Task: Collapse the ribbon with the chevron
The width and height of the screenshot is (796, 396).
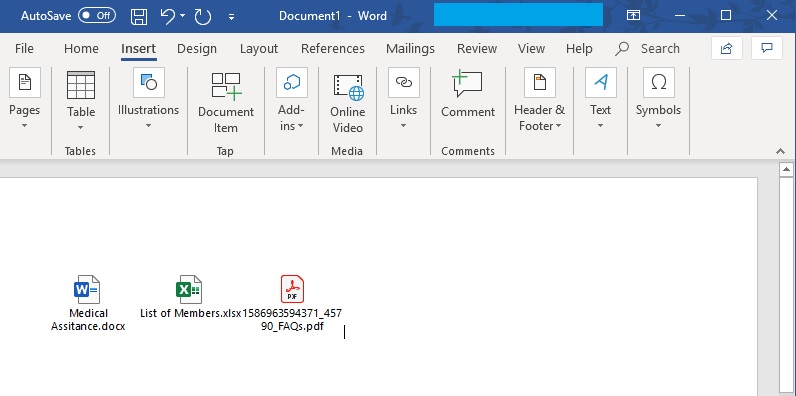Action: click(781, 151)
